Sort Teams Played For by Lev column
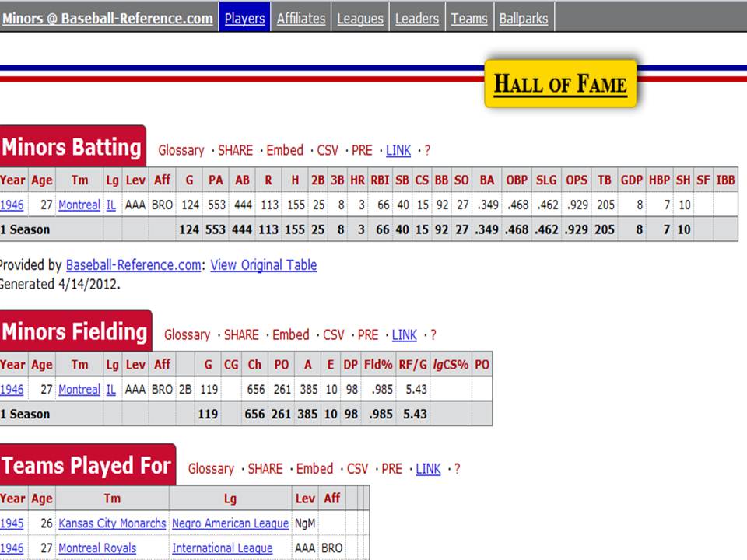This screenshot has height=560, width=747. coord(305,499)
